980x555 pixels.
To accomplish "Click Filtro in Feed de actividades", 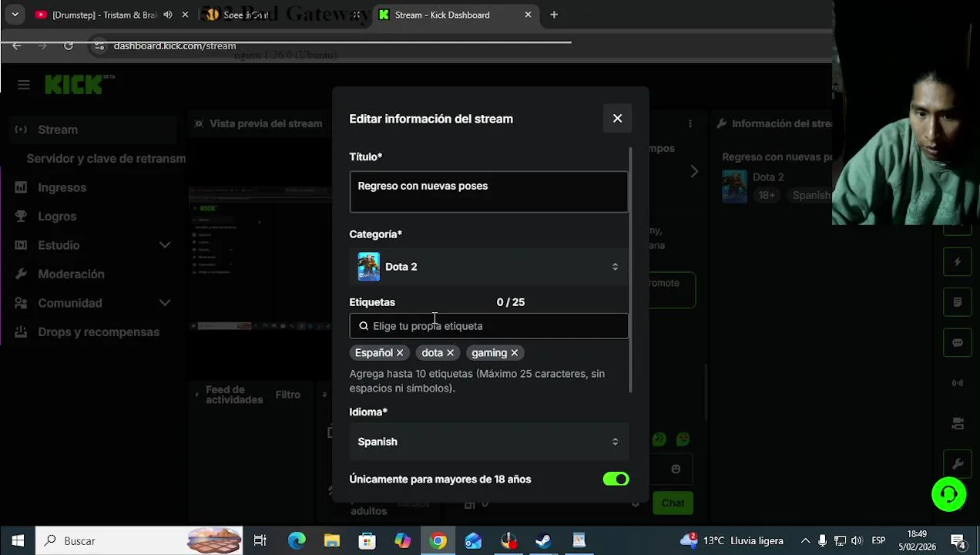I will click(x=287, y=395).
